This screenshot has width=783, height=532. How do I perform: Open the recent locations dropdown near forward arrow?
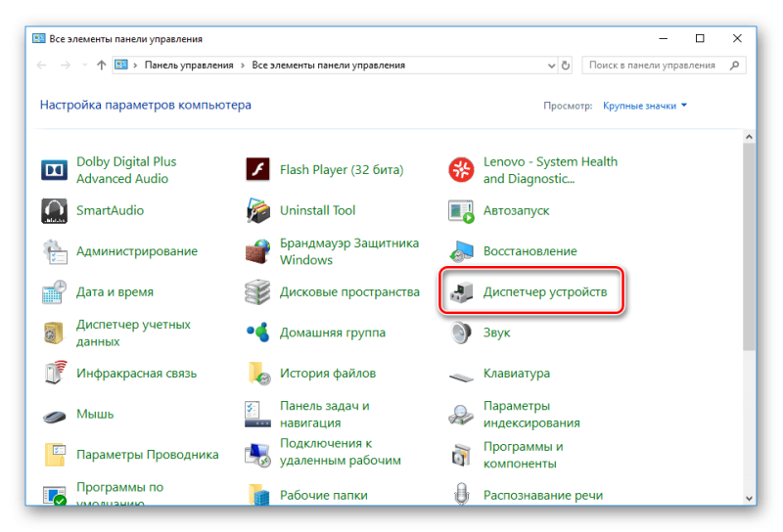[x=84, y=65]
